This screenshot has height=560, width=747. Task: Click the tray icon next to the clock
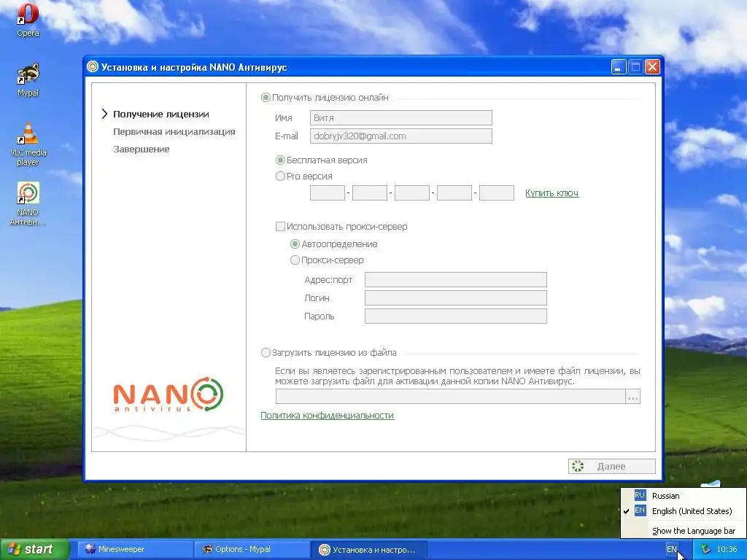point(705,549)
